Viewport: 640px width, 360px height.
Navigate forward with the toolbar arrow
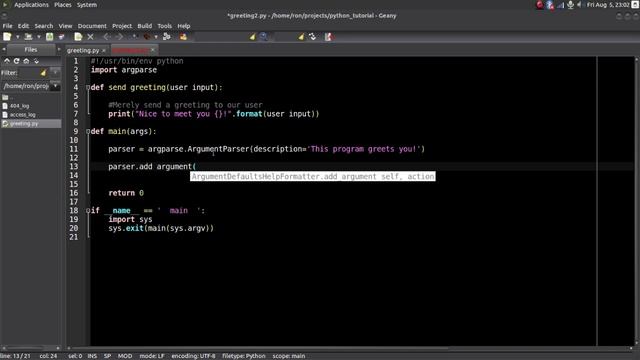tap(119, 37)
